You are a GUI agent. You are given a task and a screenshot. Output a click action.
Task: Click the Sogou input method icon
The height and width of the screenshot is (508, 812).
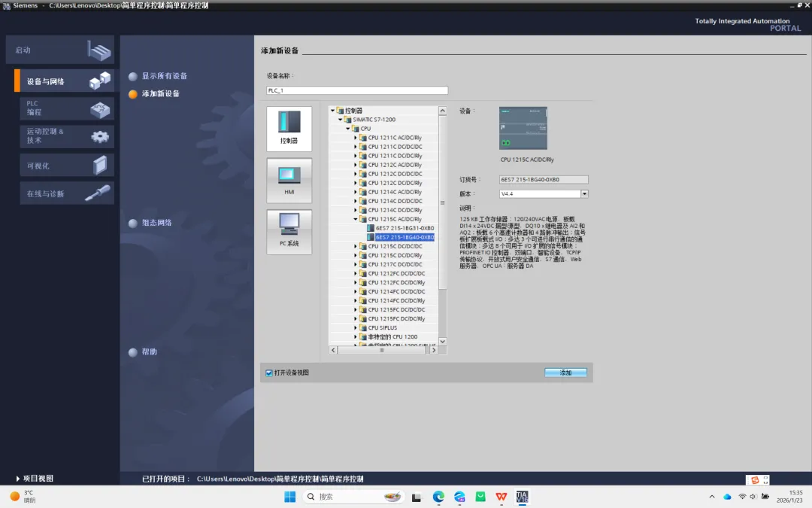(755, 480)
